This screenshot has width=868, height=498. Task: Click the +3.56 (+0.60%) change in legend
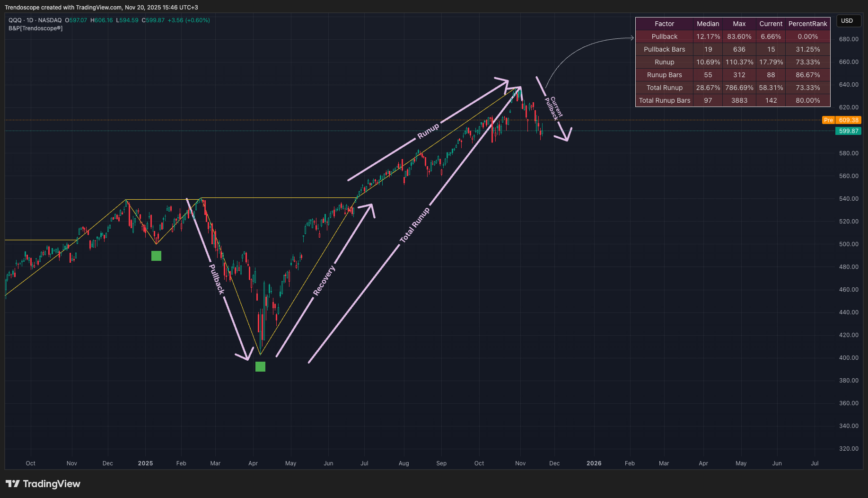[189, 20]
